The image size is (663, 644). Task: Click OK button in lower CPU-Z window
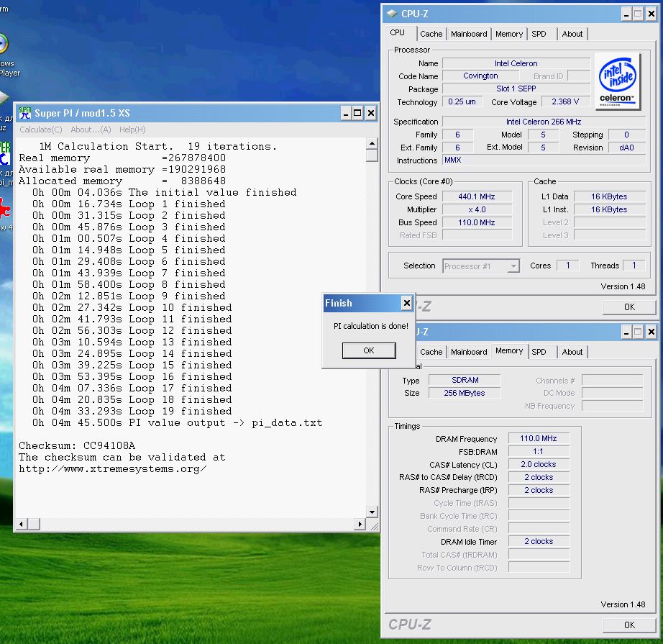click(629, 625)
